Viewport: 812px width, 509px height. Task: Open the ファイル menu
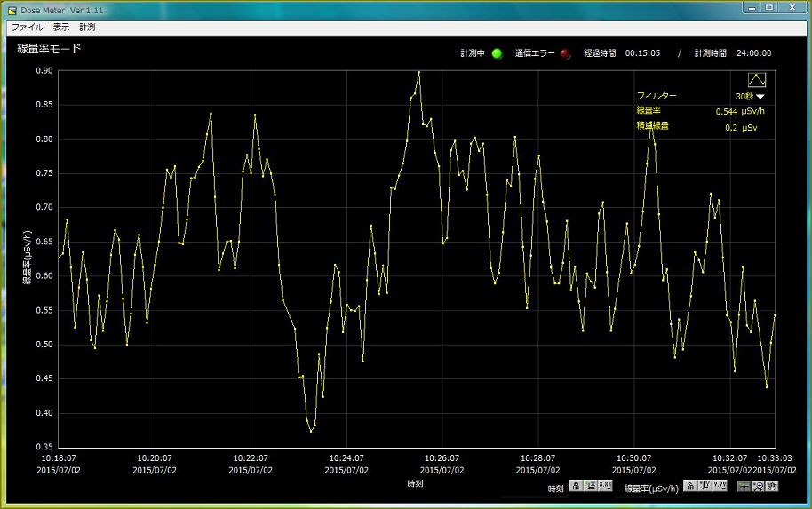[27, 28]
